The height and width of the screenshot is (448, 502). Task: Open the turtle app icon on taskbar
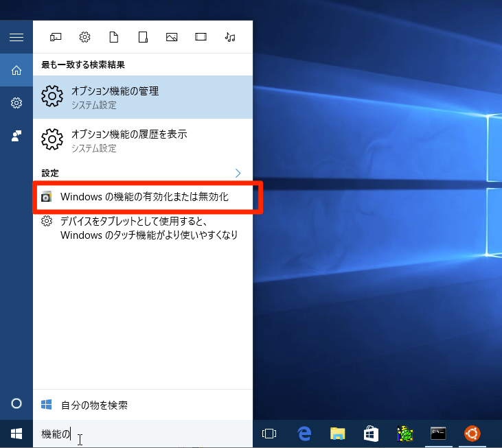click(404, 434)
